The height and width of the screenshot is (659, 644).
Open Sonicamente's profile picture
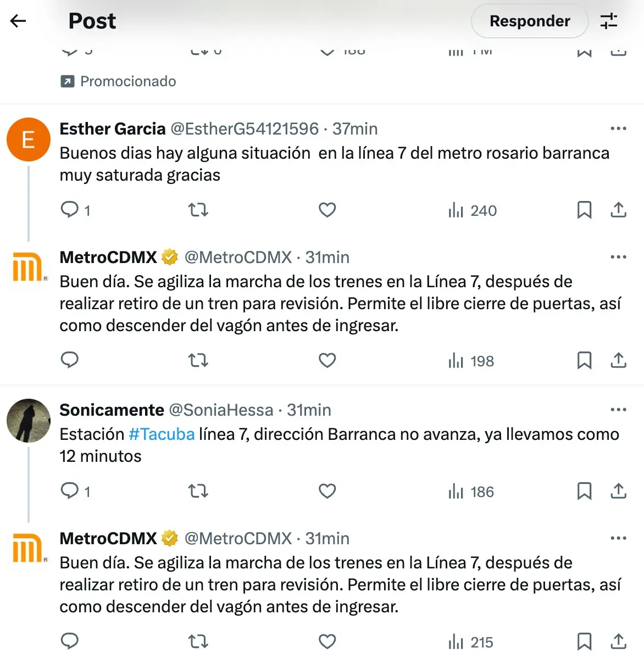pos(29,421)
